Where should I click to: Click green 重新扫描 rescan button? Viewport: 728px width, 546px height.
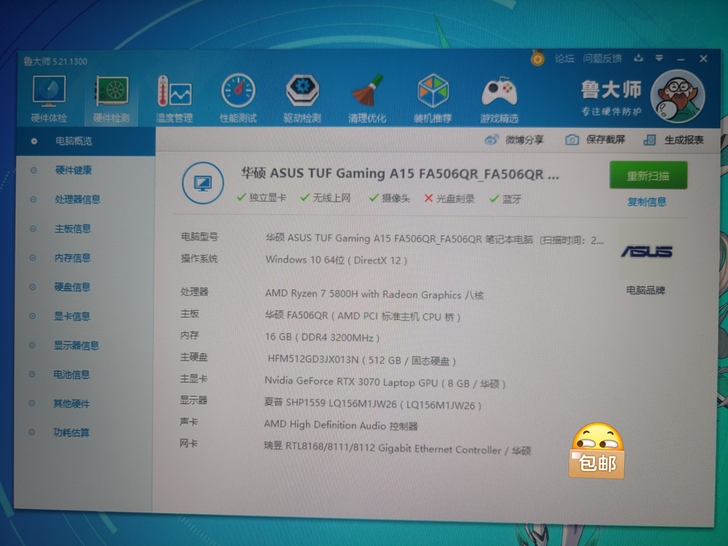click(648, 176)
